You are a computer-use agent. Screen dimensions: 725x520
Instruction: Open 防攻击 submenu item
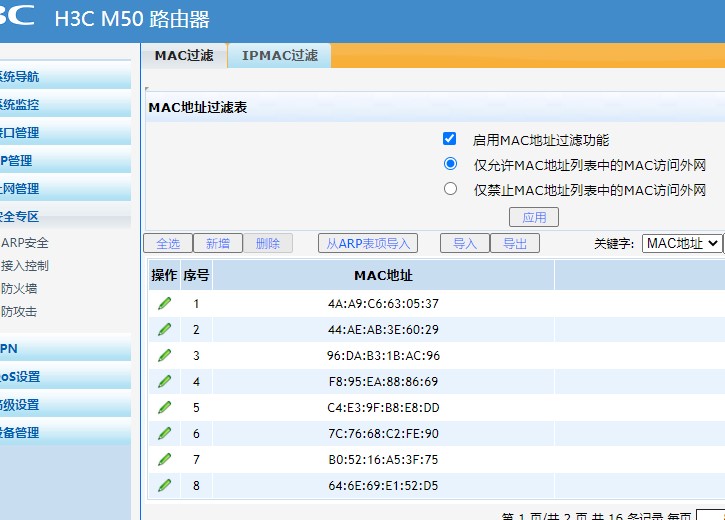(19, 311)
